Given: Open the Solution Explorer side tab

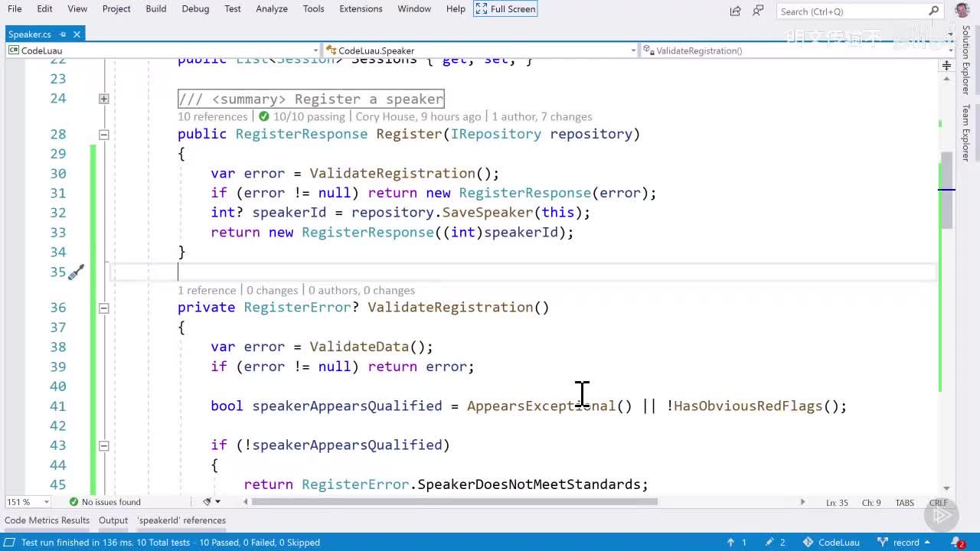Looking at the screenshot, I should tap(966, 60).
